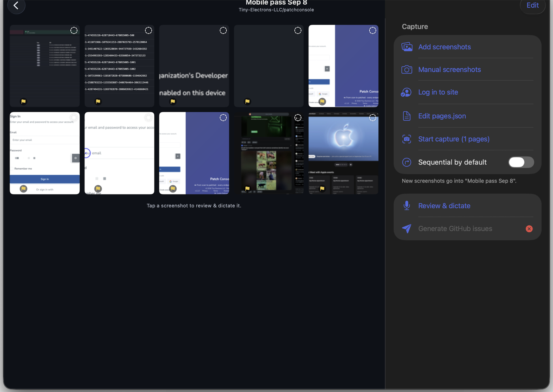Image resolution: width=553 pixels, height=392 pixels.
Task: Tick the selection circle on the animal photos screenshot
Action: (298, 117)
